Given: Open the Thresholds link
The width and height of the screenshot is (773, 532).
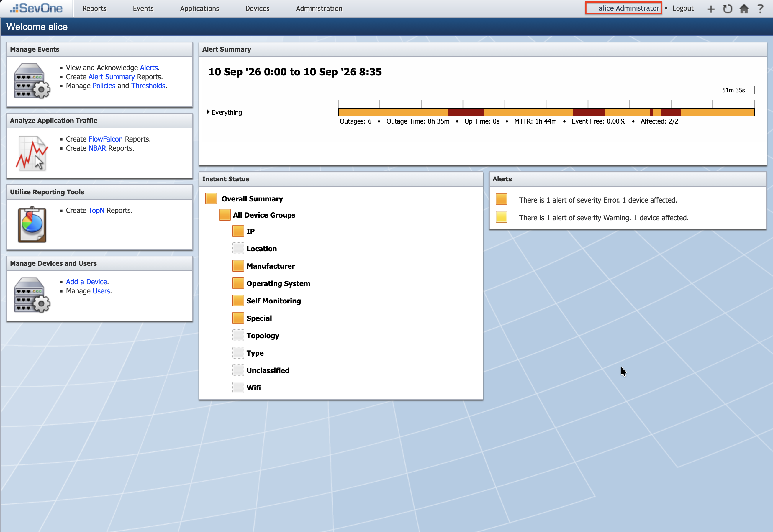Looking at the screenshot, I should [x=148, y=86].
